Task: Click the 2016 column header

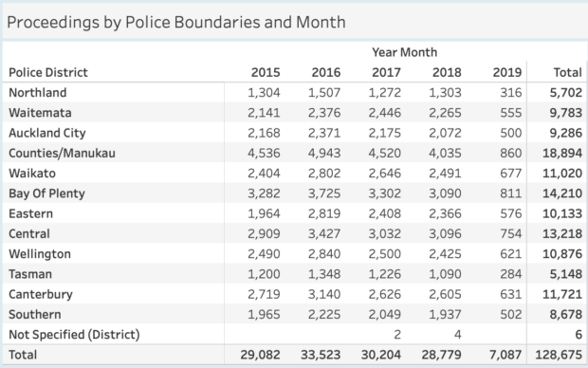Action: pos(326,72)
